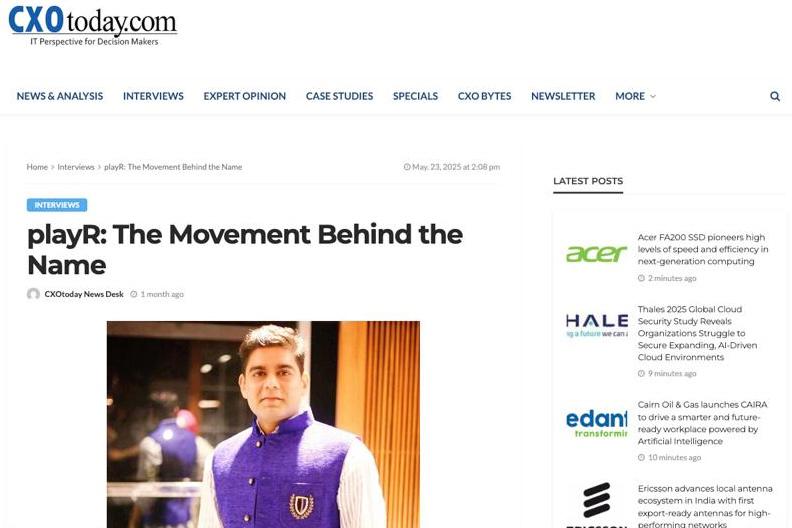Open the search magnifier icon

tap(774, 96)
